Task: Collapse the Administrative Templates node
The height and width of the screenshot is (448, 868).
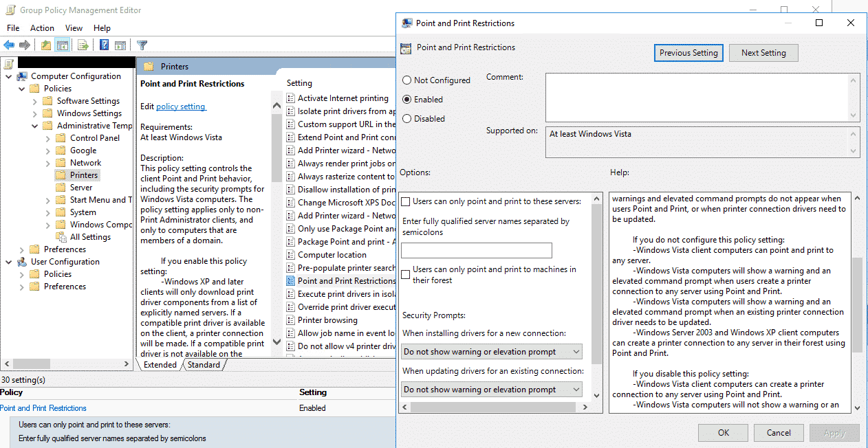Action: point(34,126)
